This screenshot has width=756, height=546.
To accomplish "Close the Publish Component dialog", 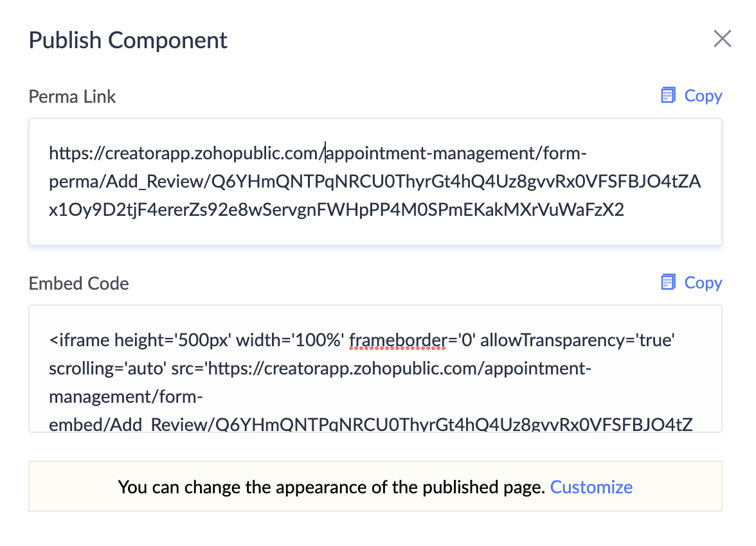I will 723,39.
